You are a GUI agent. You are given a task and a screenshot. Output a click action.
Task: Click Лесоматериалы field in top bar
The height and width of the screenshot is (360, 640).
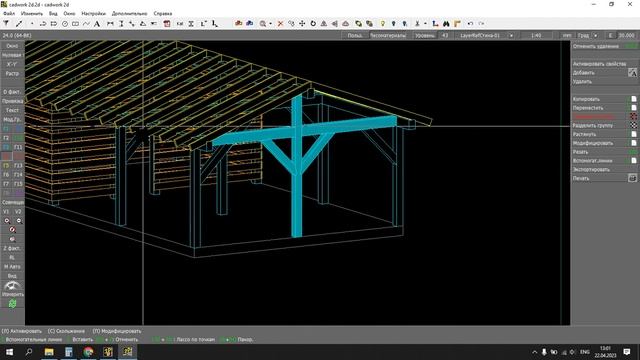click(388, 36)
